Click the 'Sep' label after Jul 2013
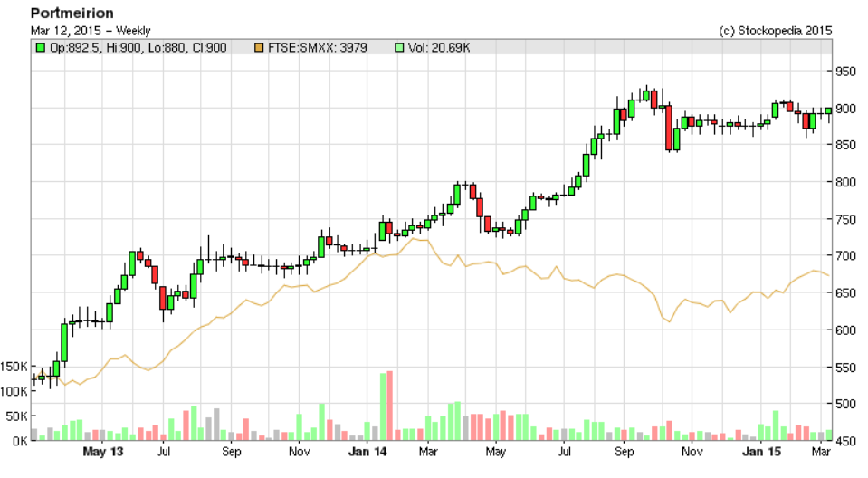 (232, 452)
